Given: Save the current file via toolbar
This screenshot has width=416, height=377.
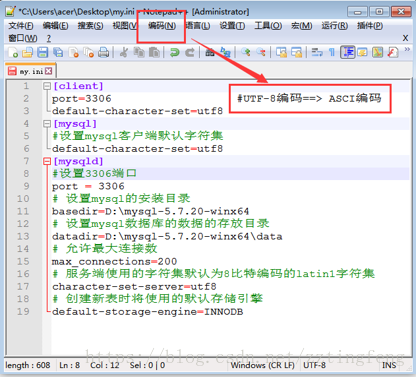Looking at the screenshot, I should click(x=43, y=52).
